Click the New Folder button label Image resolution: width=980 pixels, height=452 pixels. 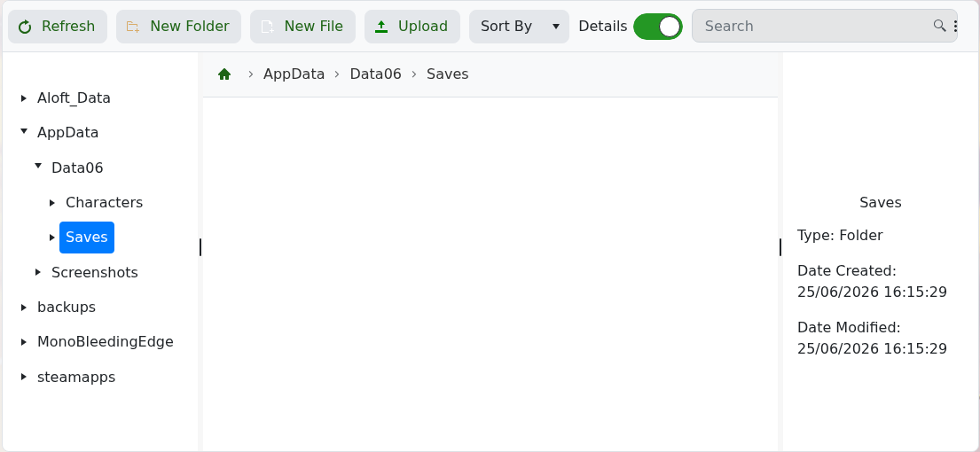click(x=190, y=27)
